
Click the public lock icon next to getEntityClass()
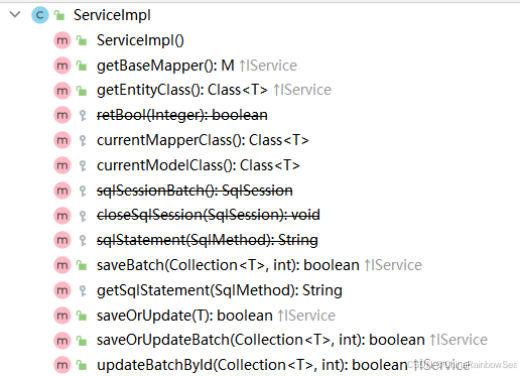tap(81, 90)
